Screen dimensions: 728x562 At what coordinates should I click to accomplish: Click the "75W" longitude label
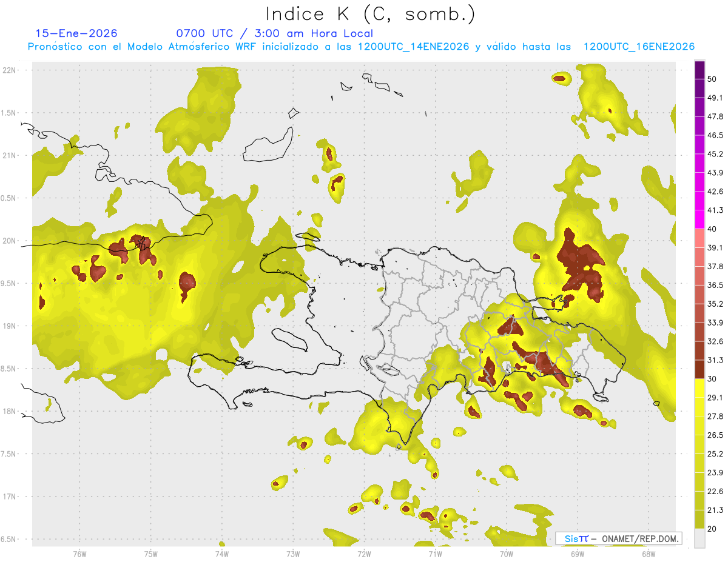coord(150,554)
